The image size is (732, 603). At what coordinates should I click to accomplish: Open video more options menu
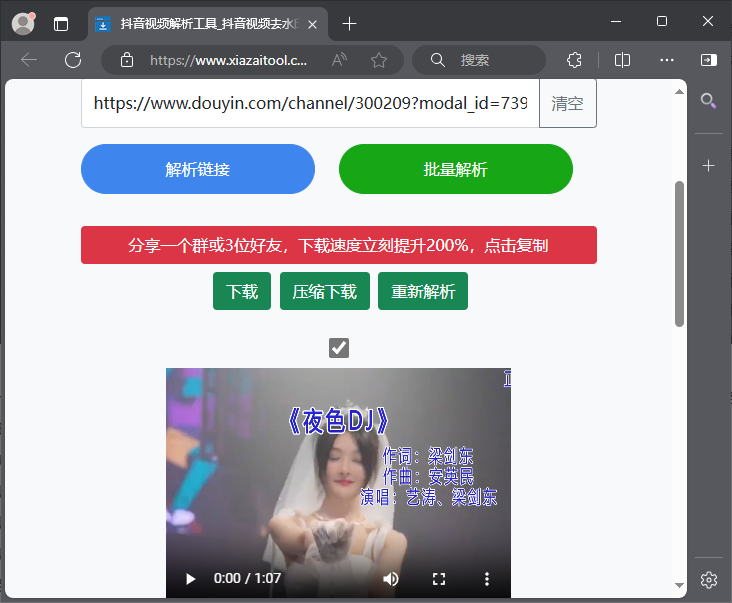coord(486,579)
